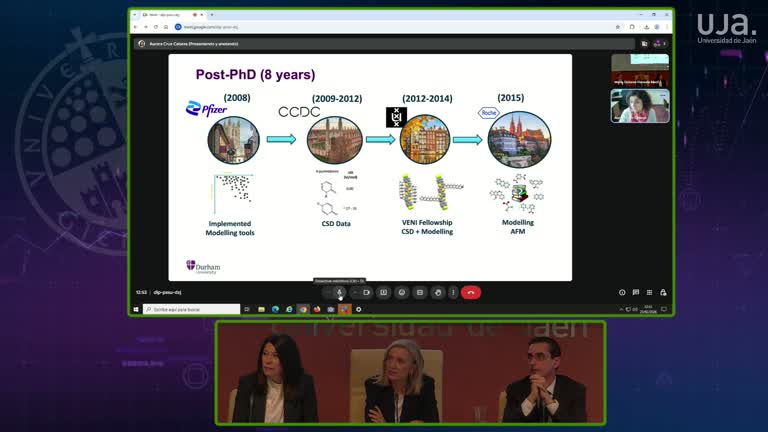Open a new browser tab
Viewport: 768px width, 432px height.
(x=212, y=15)
